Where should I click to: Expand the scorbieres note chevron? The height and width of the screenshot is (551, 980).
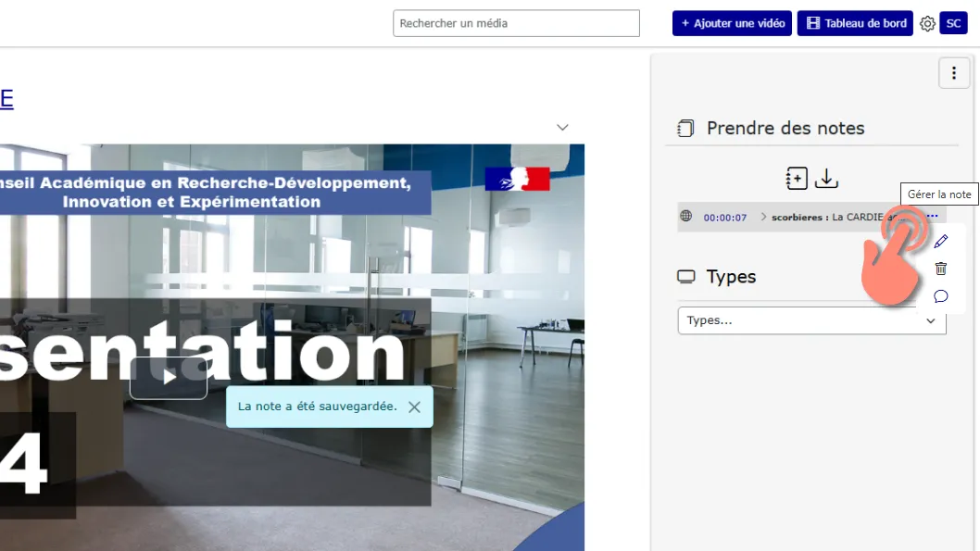pos(763,217)
